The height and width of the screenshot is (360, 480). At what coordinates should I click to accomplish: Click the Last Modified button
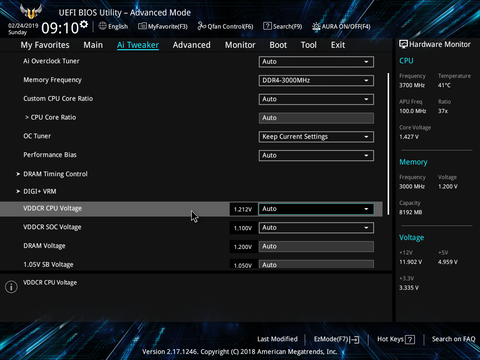(x=277, y=339)
